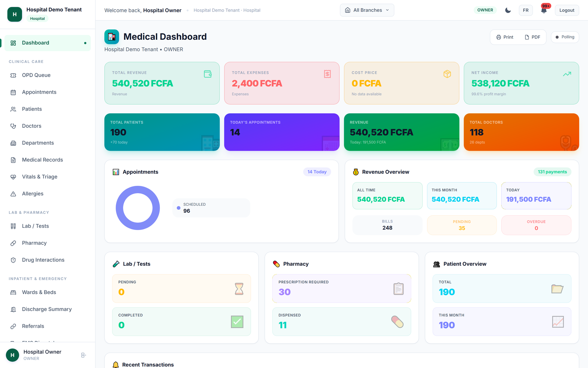Click the trend arrow on Net Income card
Image resolution: width=588 pixels, height=368 pixels.
click(x=567, y=74)
